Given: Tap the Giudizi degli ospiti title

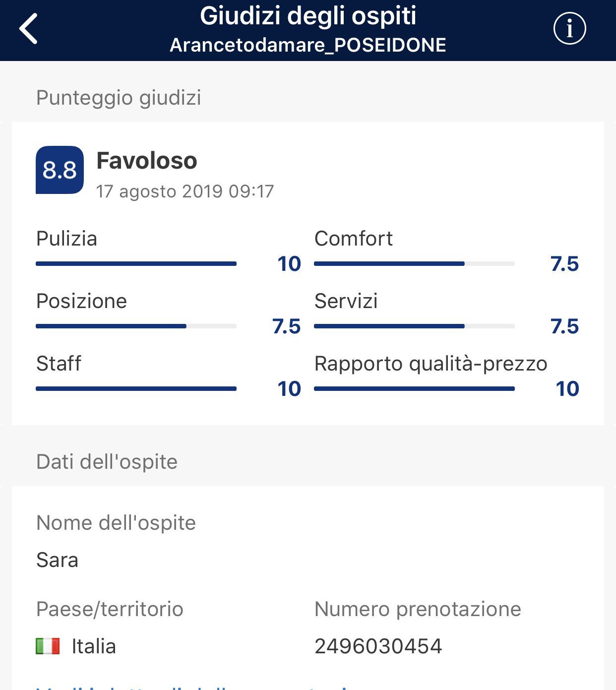Looking at the screenshot, I should pyautogui.click(x=308, y=16).
